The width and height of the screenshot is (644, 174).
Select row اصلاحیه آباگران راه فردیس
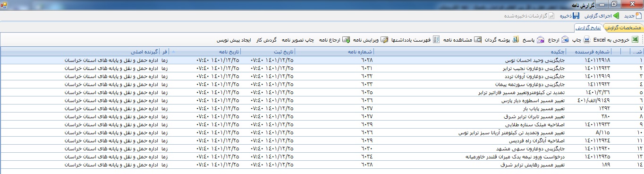[322, 141]
